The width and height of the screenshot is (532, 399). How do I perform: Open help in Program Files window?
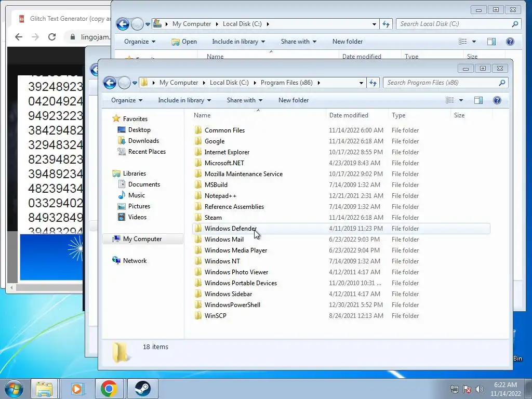pyautogui.click(x=497, y=100)
